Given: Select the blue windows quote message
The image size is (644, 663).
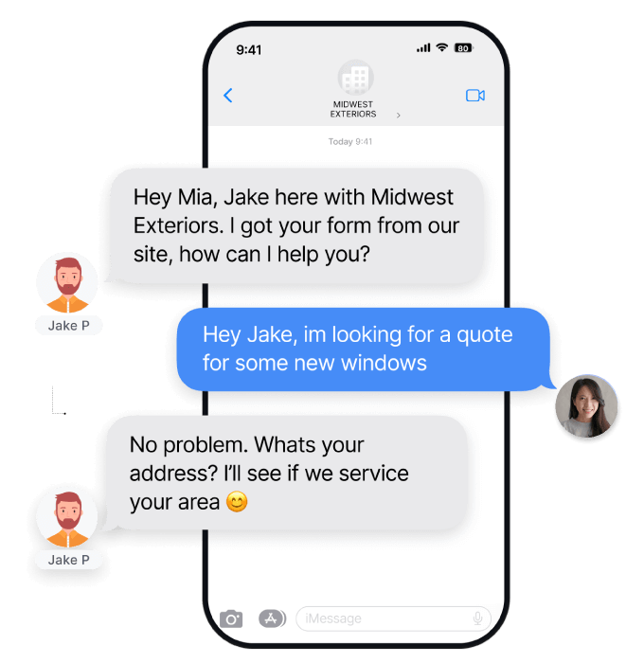Looking at the screenshot, I should tap(364, 349).
